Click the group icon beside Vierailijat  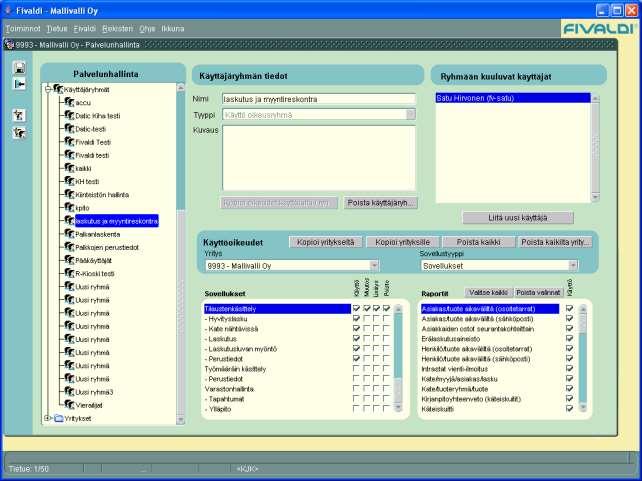69,405
